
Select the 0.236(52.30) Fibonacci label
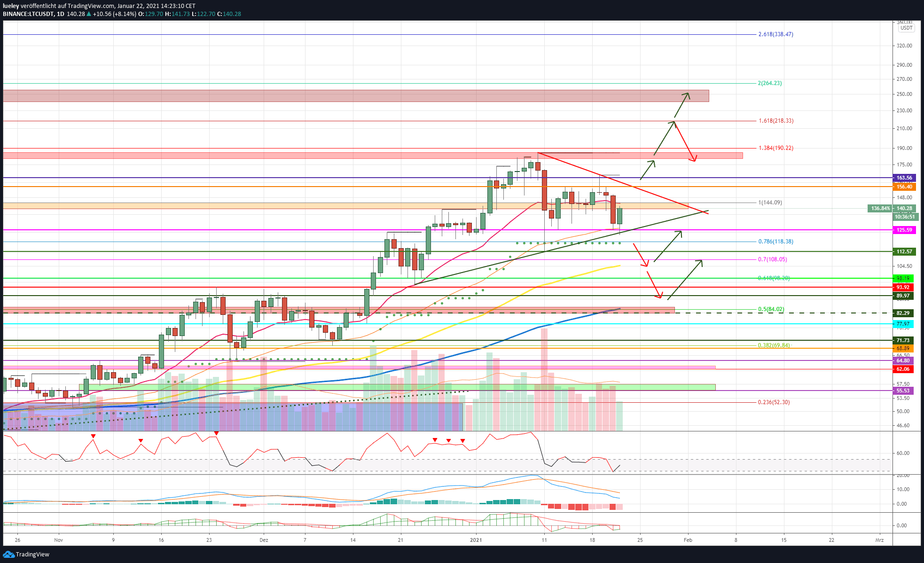(774, 402)
